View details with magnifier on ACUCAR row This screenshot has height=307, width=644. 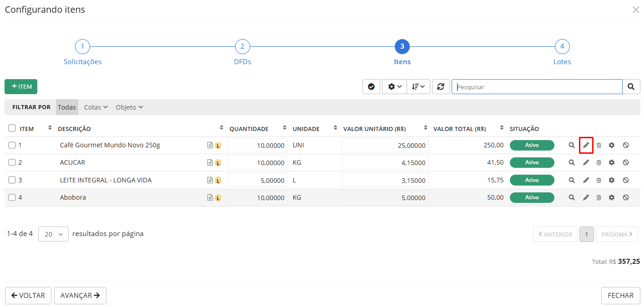pos(572,162)
